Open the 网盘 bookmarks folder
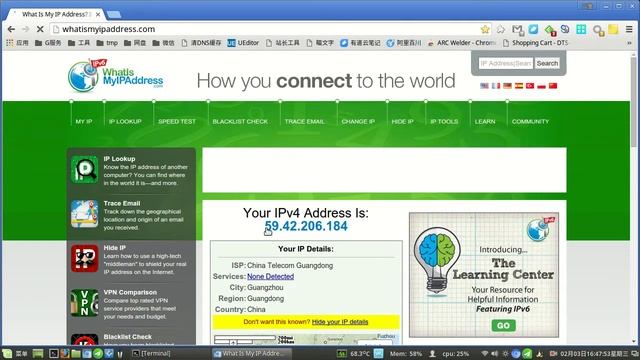Image resolution: width=640 pixels, height=360 pixels. [135, 42]
